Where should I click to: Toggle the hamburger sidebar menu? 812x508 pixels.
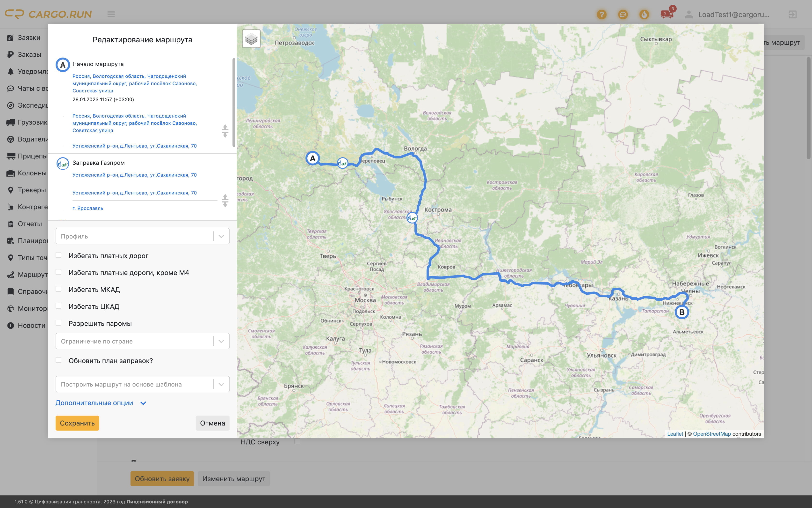click(x=111, y=14)
